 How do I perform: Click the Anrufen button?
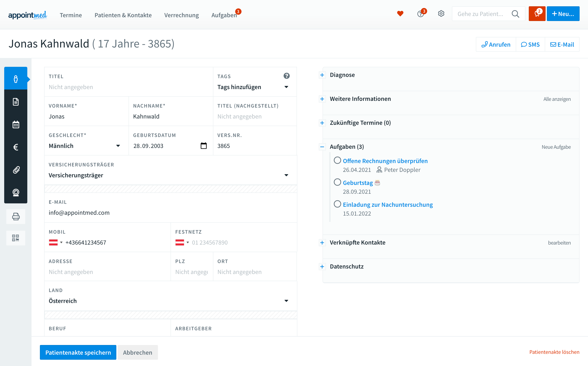[496, 45]
